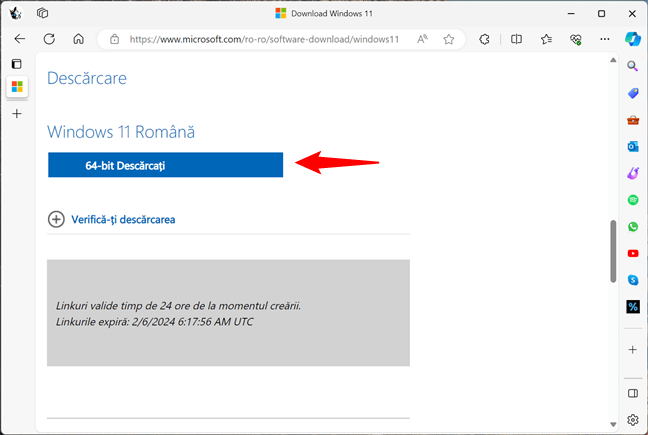648x435 pixels.
Task: Open the browser profile avatar
Action: pos(15,13)
